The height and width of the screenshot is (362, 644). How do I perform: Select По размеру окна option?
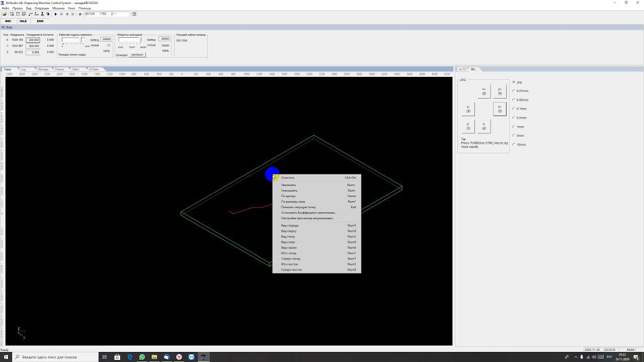click(x=316, y=202)
